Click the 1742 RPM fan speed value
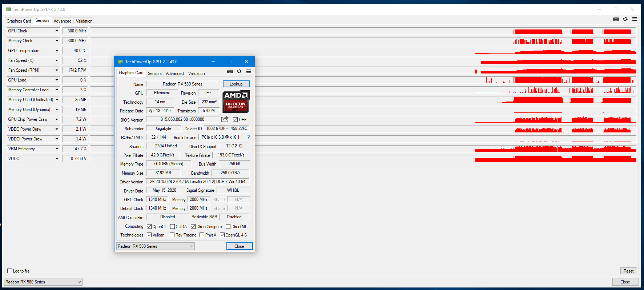The height and width of the screenshot is (290, 644). click(75, 70)
